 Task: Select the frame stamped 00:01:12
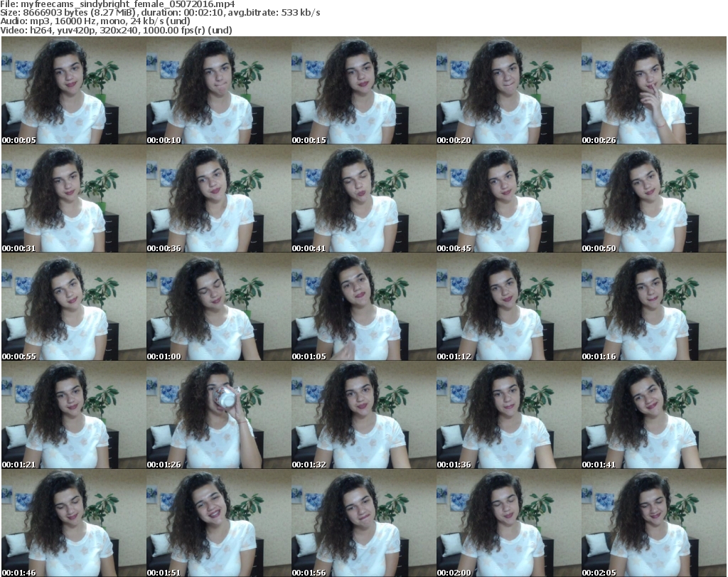click(508, 307)
